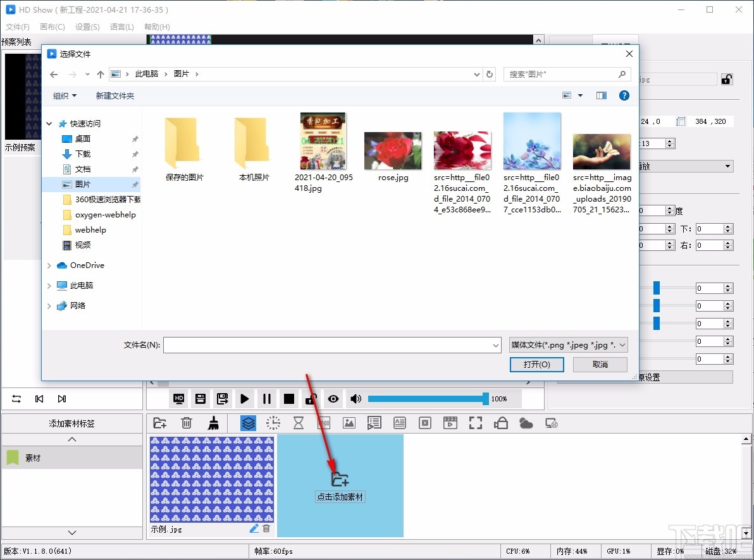754x560 pixels.
Task: Click the 打开(O) button
Action: coord(536,364)
